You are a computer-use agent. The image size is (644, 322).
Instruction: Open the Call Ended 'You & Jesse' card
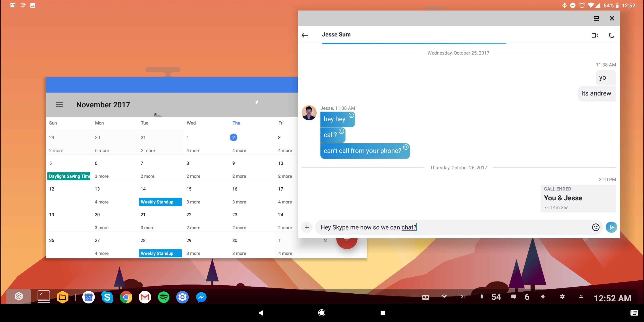[x=578, y=198]
